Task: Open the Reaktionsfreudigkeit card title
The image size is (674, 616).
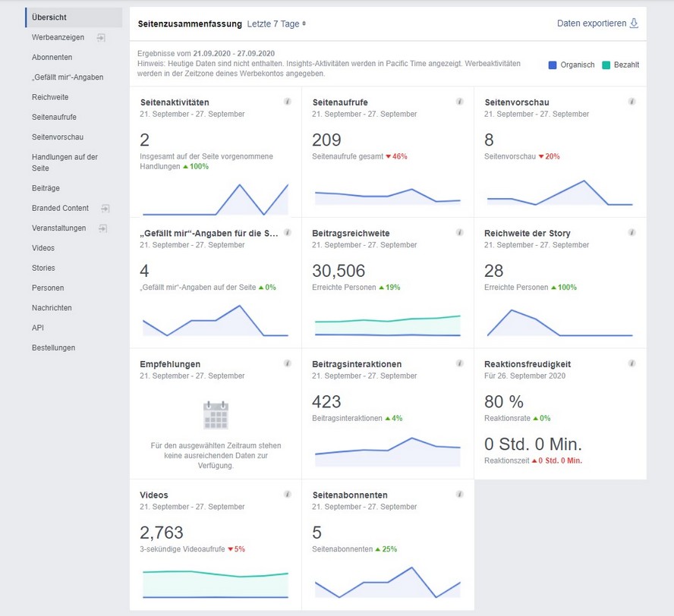Action: tap(528, 364)
